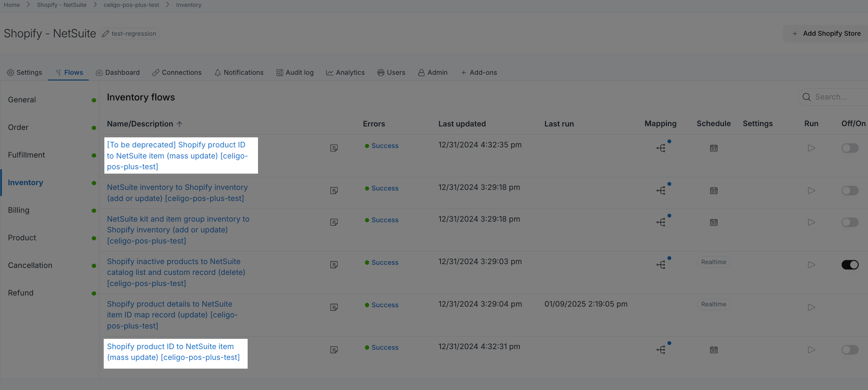
Task: Run the NetSuite inventory to Shopify inventory flow
Action: (811, 190)
